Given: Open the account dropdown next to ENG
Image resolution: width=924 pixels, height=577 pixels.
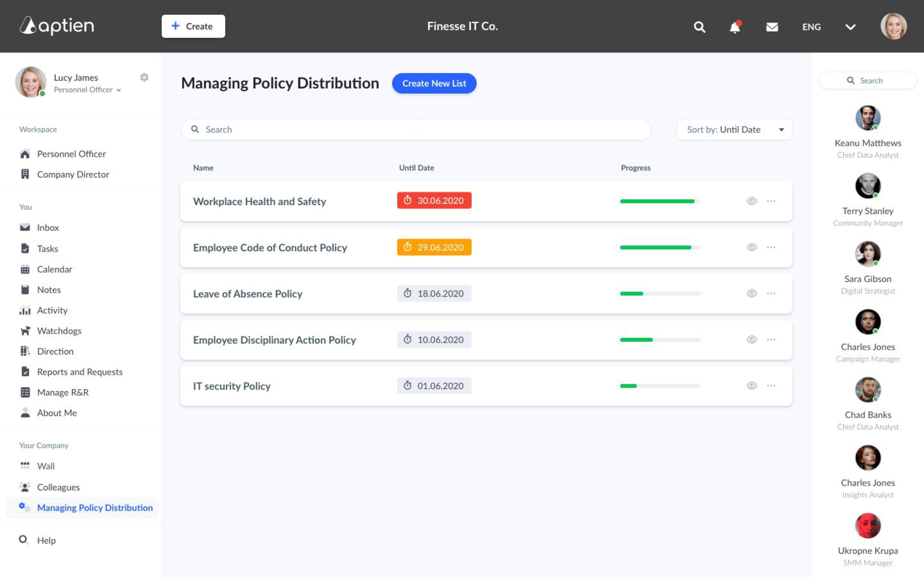Looking at the screenshot, I should (850, 27).
